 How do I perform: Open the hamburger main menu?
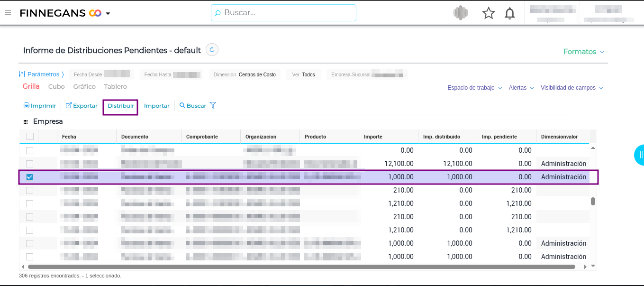click(x=8, y=13)
